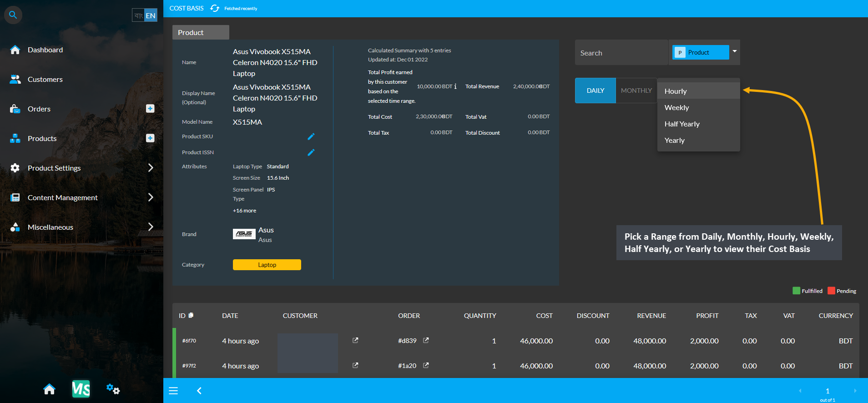The width and height of the screenshot is (868, 403).
Task: Open Products menu item
Action: 42,138
